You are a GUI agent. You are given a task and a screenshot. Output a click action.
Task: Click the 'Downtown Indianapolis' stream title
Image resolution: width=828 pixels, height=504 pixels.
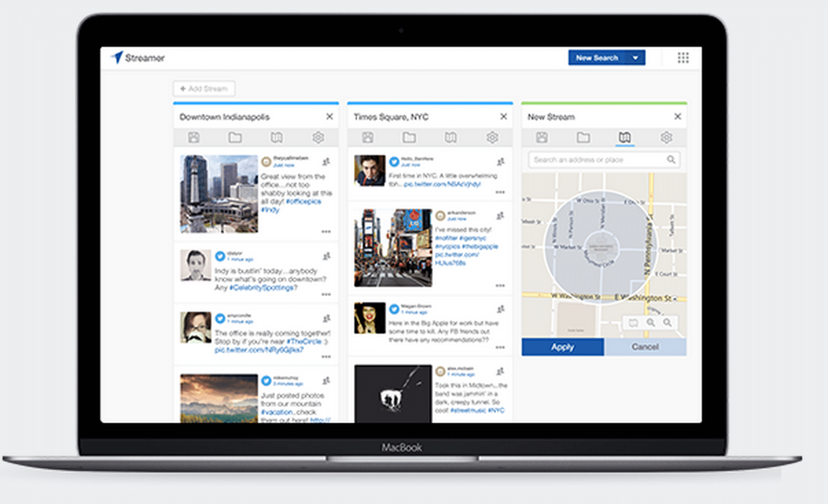225,117
